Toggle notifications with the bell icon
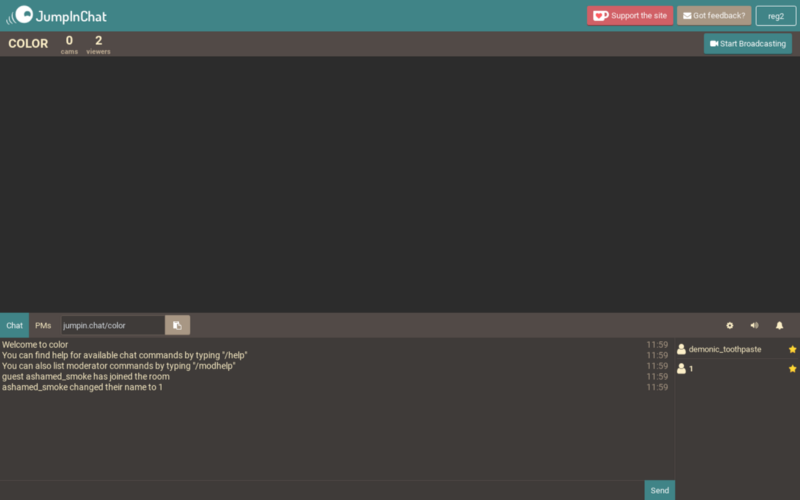Viewport: 800px width, 500px height. (780, 326)
